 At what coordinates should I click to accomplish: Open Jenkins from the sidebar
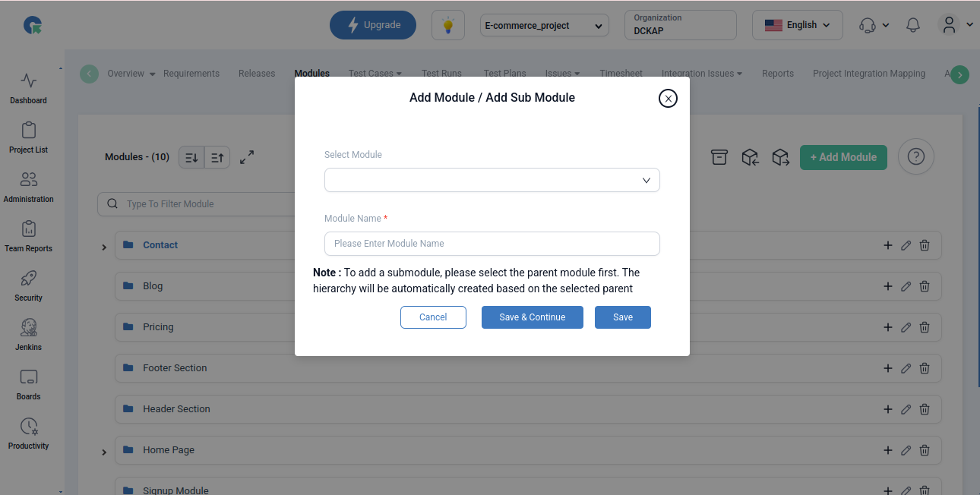(28, 334)
